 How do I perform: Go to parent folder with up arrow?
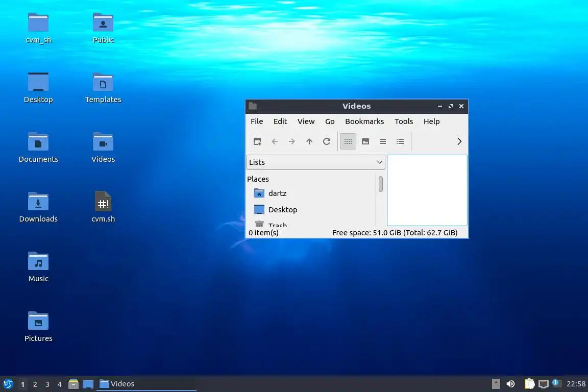point(309,141)
